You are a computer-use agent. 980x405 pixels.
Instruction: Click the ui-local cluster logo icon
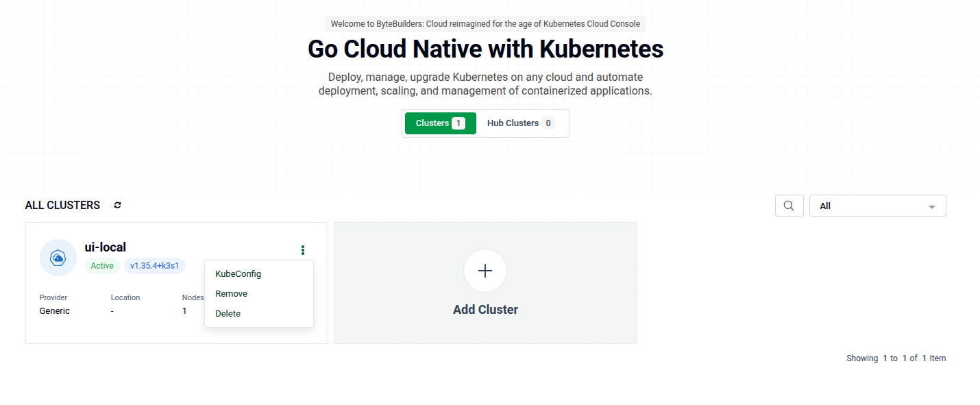point(58,258)
